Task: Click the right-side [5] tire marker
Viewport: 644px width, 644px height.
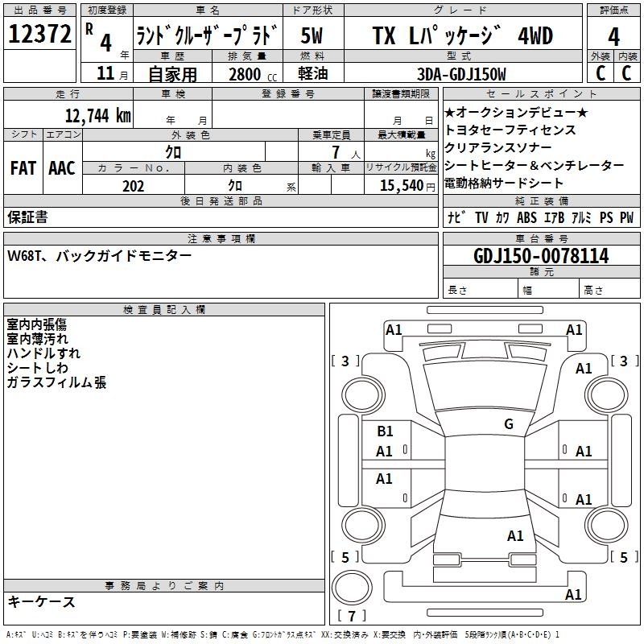Action: [x=624, y=557]
